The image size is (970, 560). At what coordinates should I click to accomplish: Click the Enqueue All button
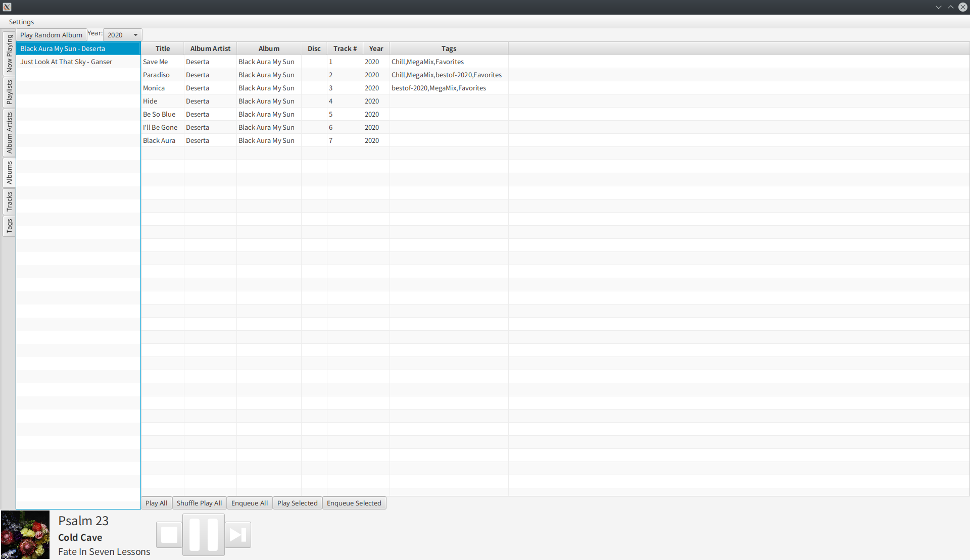pos(249,502)
